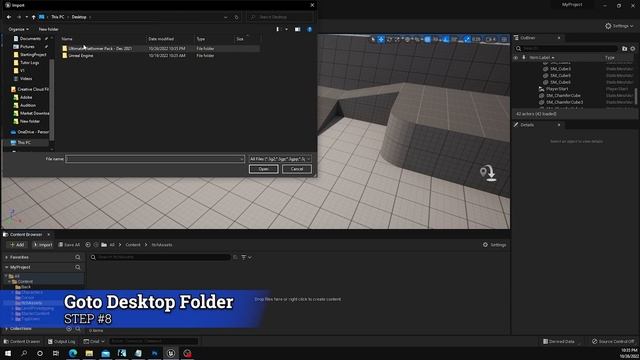
Task: Cancel the Import dialog
Action: pos(297,169)
